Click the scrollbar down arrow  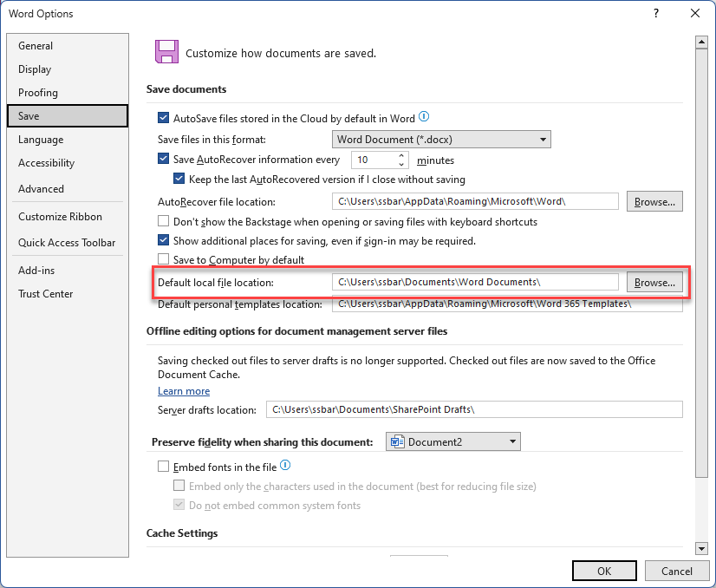coord(701,548)
